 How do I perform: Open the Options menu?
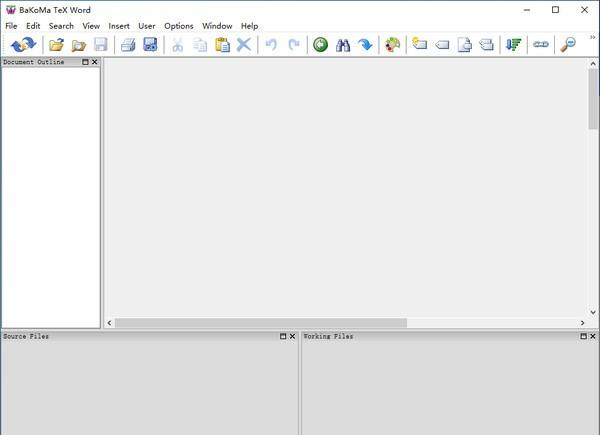(179, 26)
